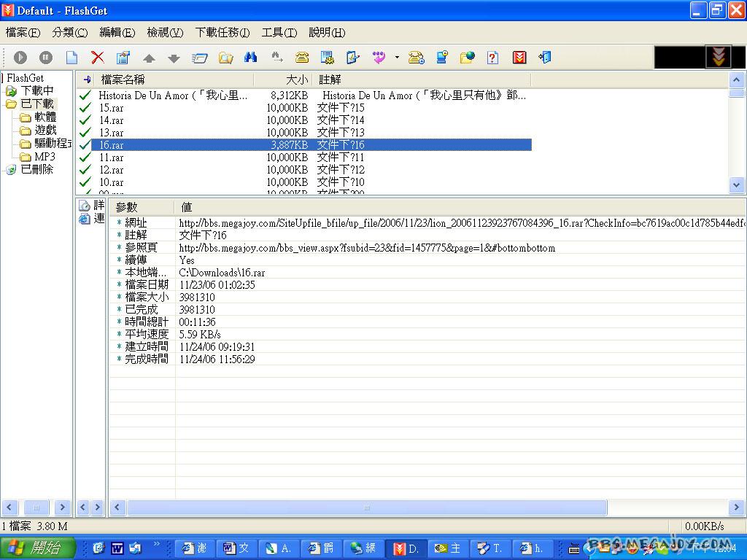
Task: Click the telephone with clock toolbar icon
Action: tap(417, 58)
